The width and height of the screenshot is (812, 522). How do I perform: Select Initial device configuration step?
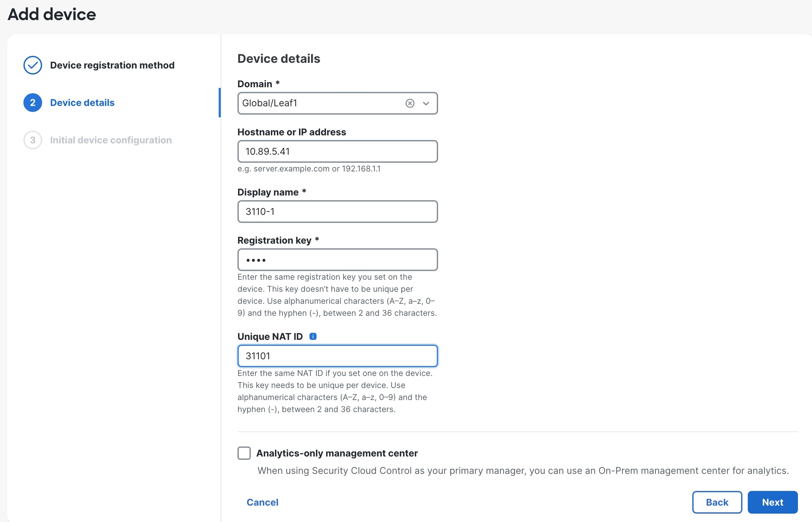point(111,140)
